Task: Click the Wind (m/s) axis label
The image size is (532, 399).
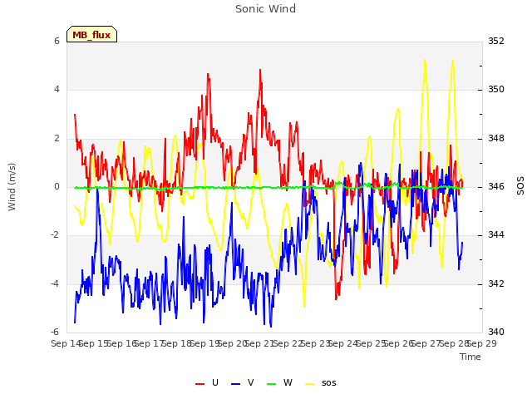Action: tap(12, 187)
